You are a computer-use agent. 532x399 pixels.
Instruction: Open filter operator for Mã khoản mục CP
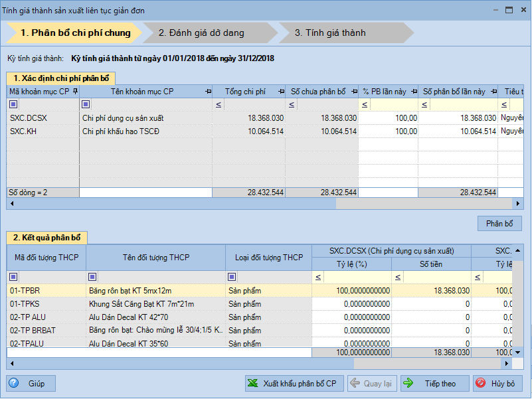tap(13, 104)
